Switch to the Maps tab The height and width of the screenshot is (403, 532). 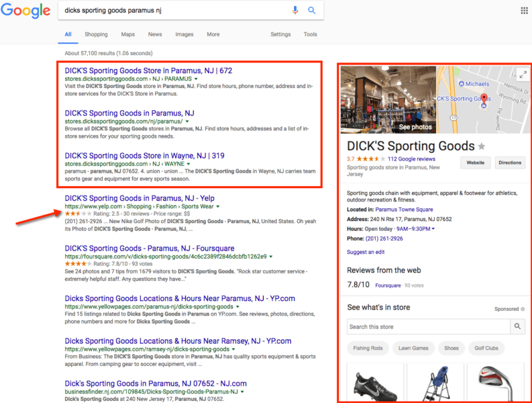[x=128, y=34]
